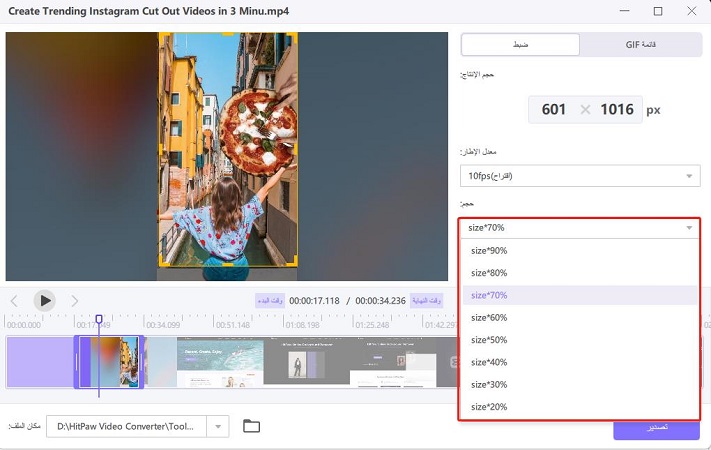The image size is (711, 450).
Task: Open the output folder icon
Action: (x=251, y=426)
